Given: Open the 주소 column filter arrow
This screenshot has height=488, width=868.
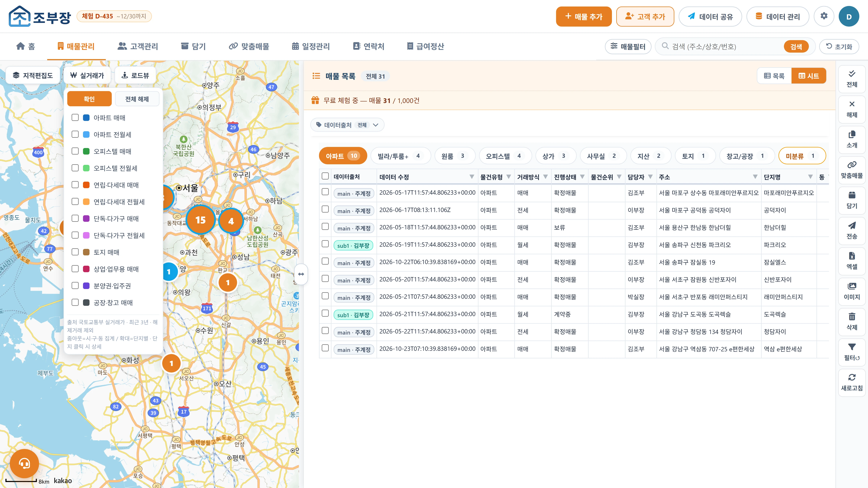Looking at the screenshot, I should point(755,177).
